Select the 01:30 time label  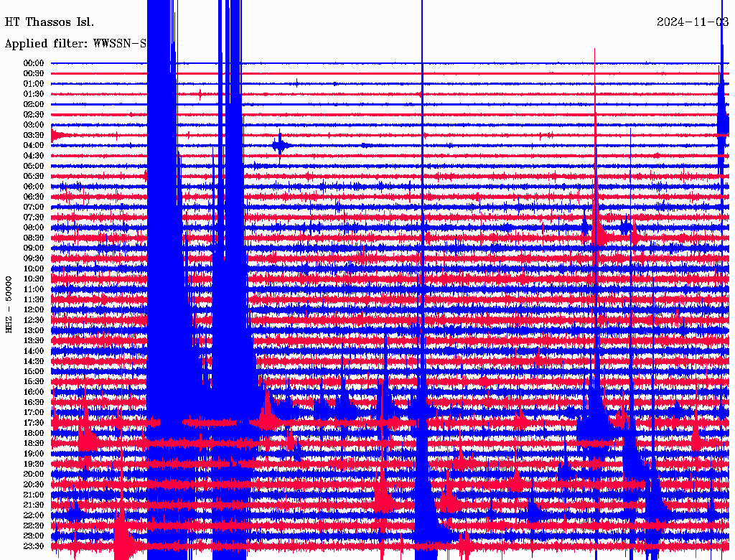[x=34, y=94]
